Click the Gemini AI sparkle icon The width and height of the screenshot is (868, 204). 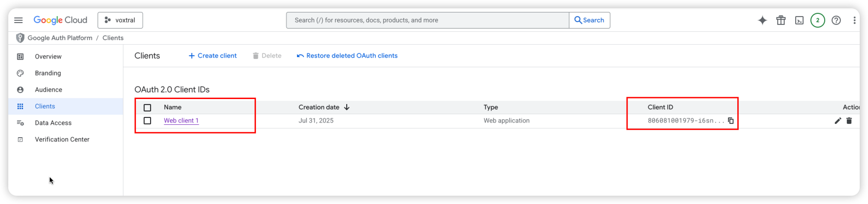coord(763,20)
